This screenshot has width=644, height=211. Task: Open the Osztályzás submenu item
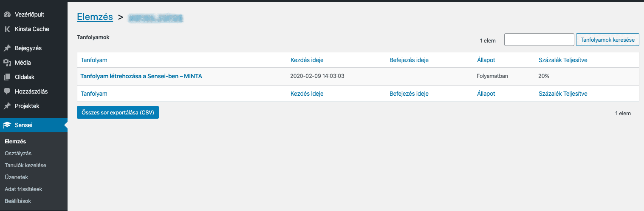[x=18, y=153]
